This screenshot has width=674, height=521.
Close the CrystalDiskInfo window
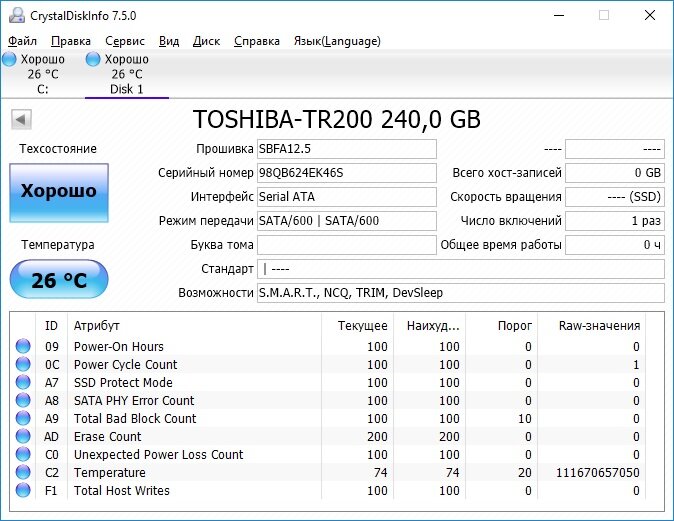point(650,15)
